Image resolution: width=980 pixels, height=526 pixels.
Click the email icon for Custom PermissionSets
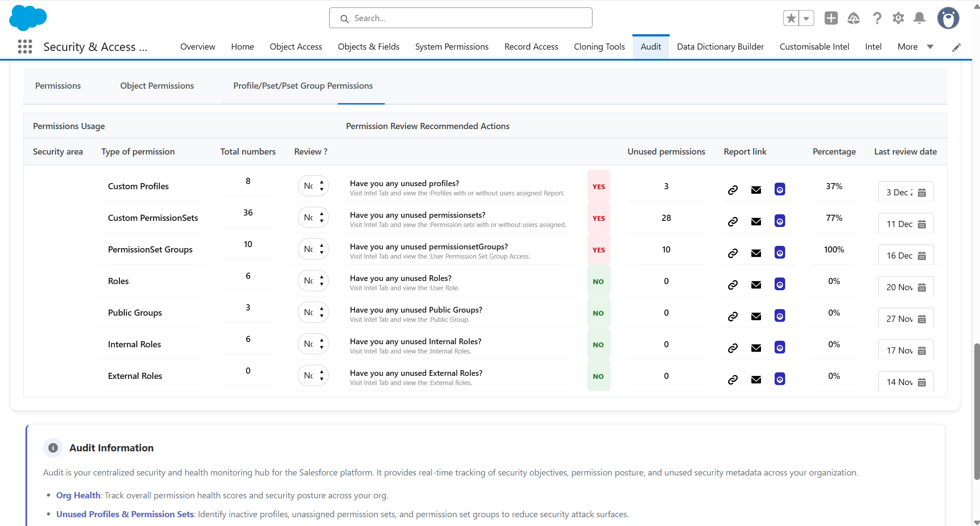pos(756,221)
